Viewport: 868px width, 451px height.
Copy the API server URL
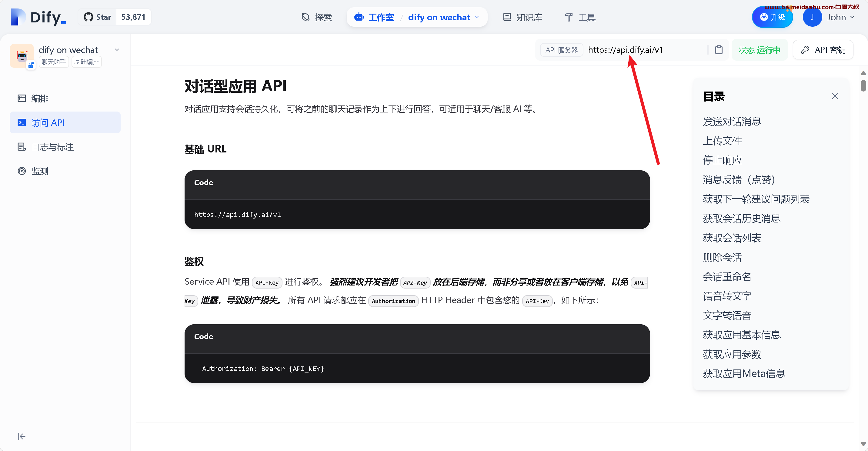pyautogui.click(x=719, y=50)
